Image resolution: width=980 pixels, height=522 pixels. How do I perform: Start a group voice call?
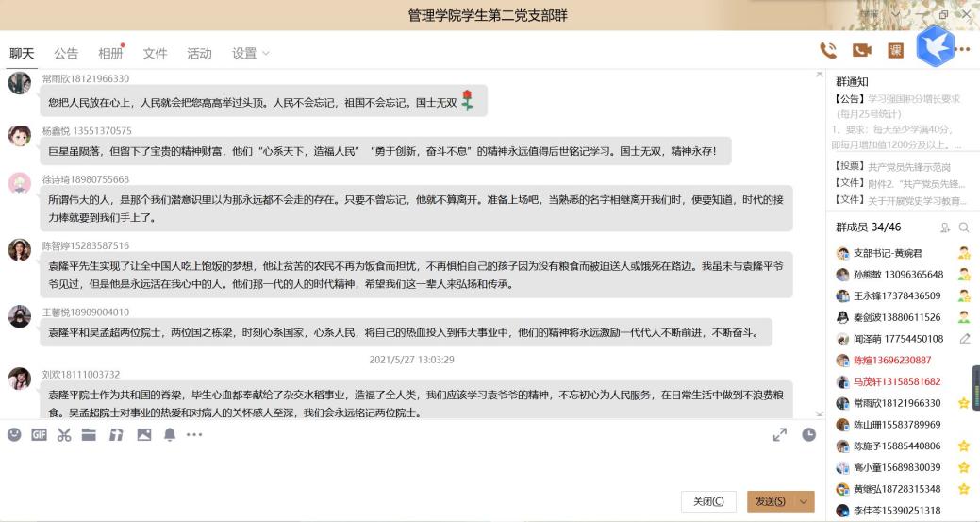click(828, 51)
